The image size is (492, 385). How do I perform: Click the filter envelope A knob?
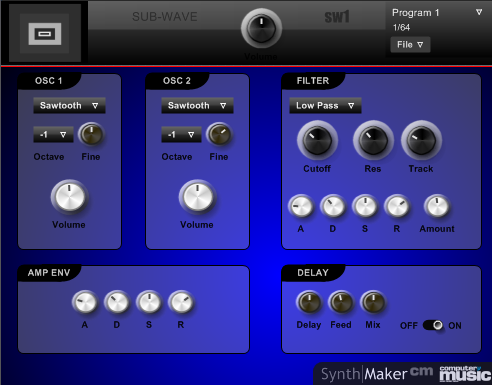coord(301,206)
